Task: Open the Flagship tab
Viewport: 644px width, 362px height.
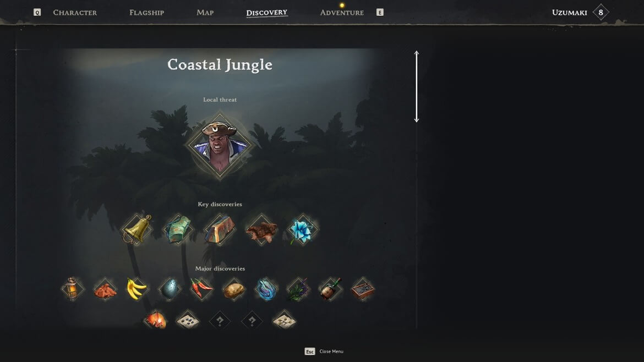Action: [146, 13]
